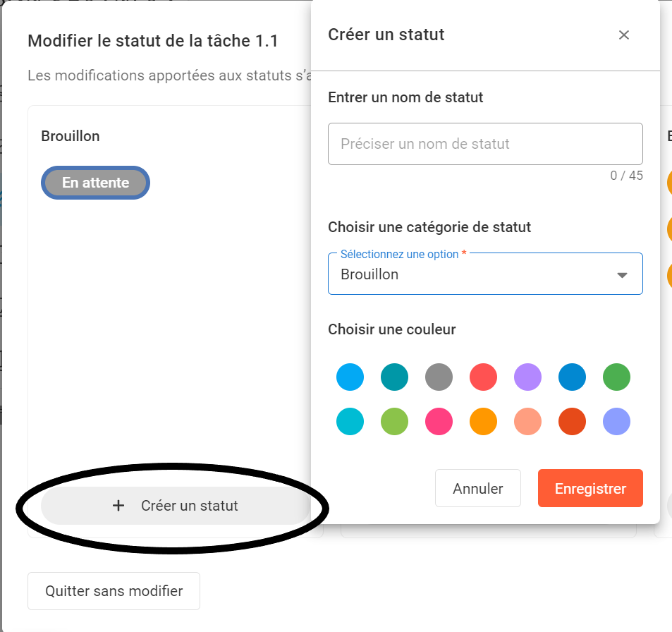Pick the dark green color swatch
This screenshot has height=632, width=672.
pos(616,377)
